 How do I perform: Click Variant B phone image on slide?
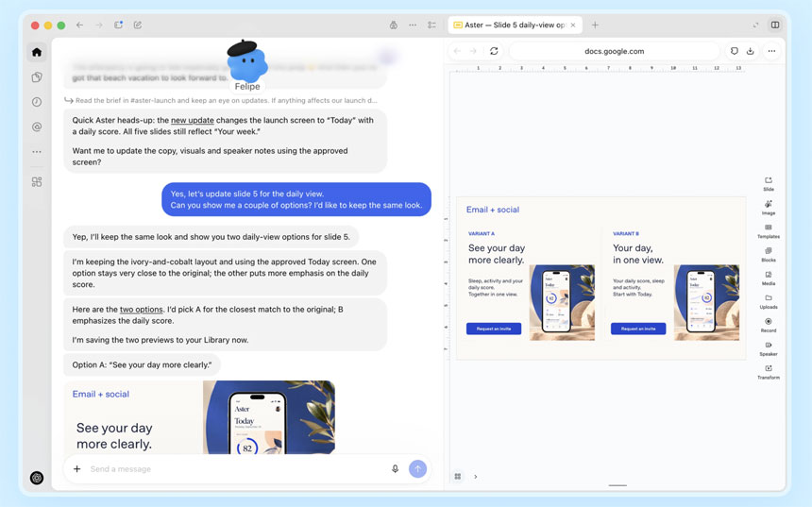(x=706, y=302)
